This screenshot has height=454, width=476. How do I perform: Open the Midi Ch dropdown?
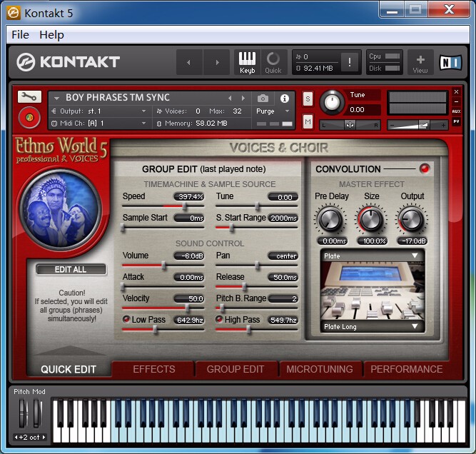(99, 123)
